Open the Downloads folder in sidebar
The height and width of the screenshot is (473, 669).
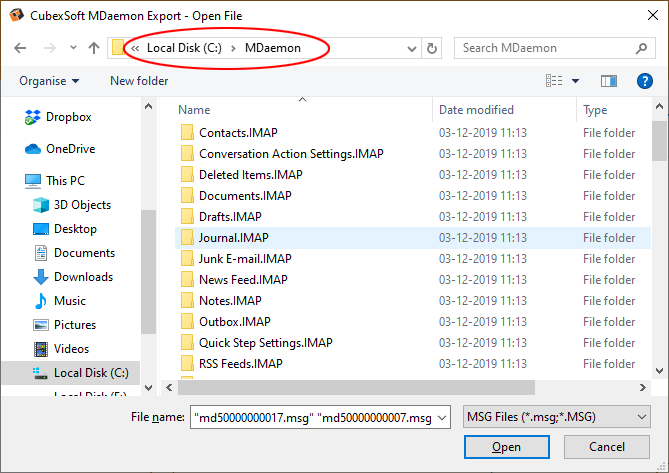82,277
